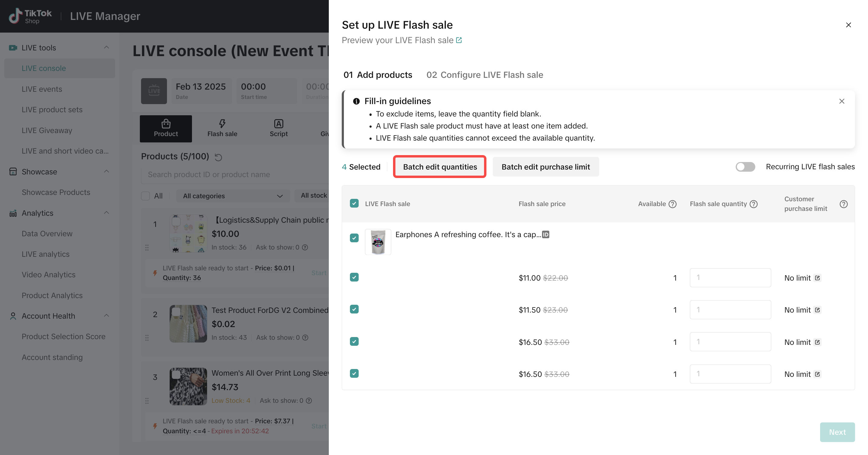Collapse the LIVE tools sidebar section
868x455 pixels.
pyautogui.click(x=106, y=48)
